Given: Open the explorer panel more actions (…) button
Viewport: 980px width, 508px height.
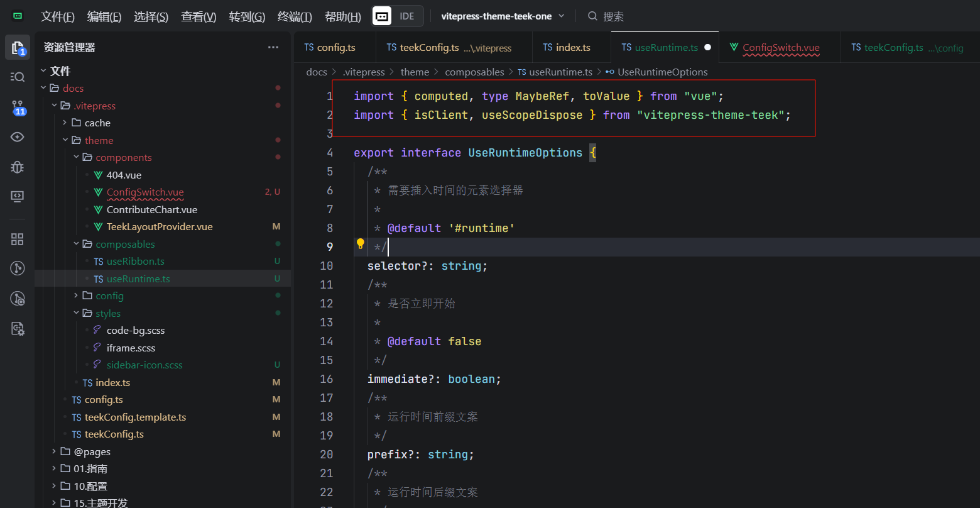Looking at the screenshot, I should [x=273, y=47].
